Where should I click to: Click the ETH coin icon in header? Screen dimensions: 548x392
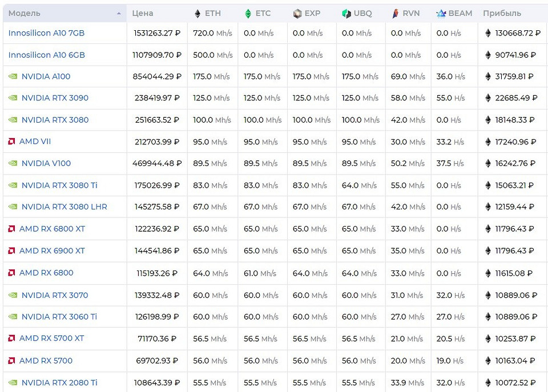tap(198, 14)
